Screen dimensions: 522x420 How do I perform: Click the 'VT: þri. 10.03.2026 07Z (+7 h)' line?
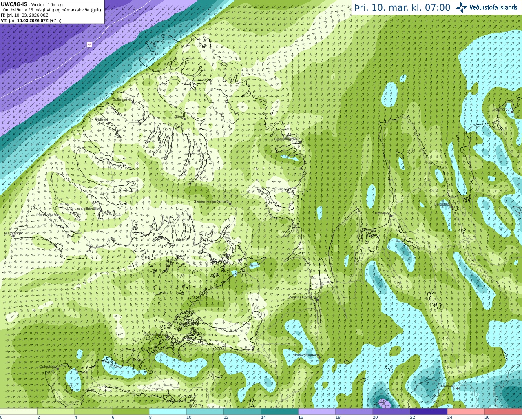pos(31,20)
